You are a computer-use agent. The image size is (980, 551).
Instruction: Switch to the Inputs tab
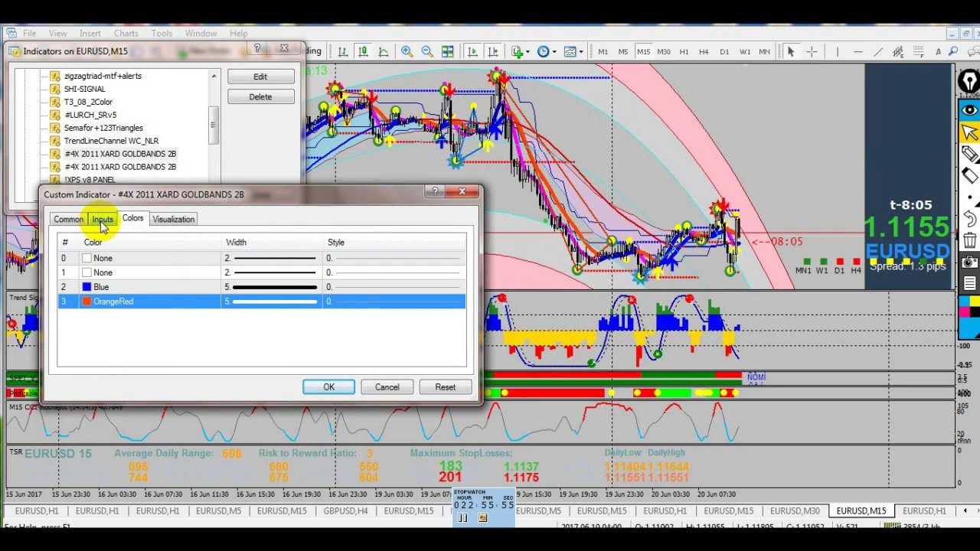(103, 220)
